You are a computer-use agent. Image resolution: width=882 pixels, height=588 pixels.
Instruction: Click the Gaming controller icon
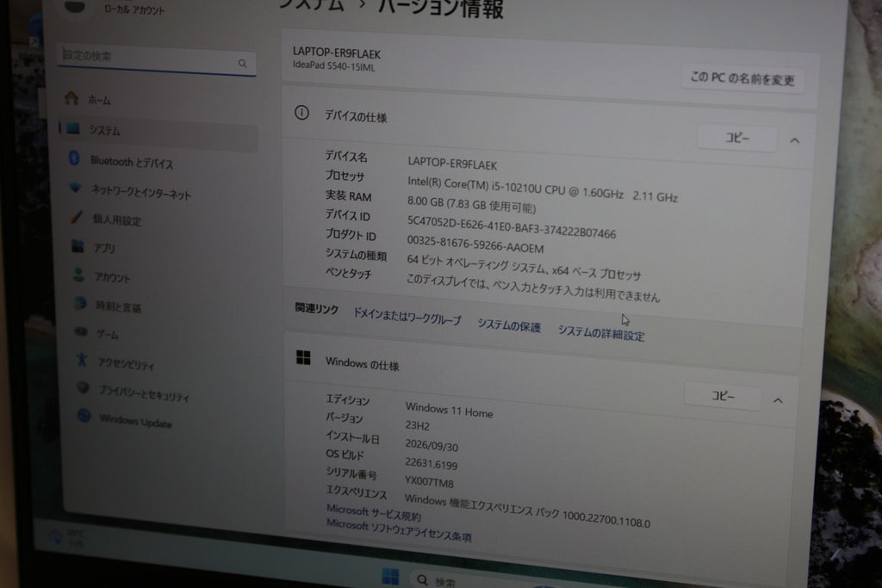(x=81, y=331)
